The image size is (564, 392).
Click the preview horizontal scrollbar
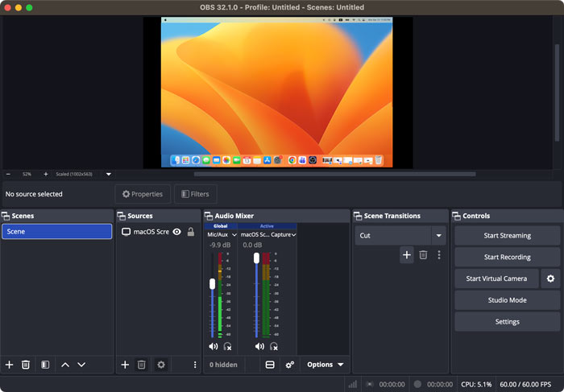pos(334,174)
